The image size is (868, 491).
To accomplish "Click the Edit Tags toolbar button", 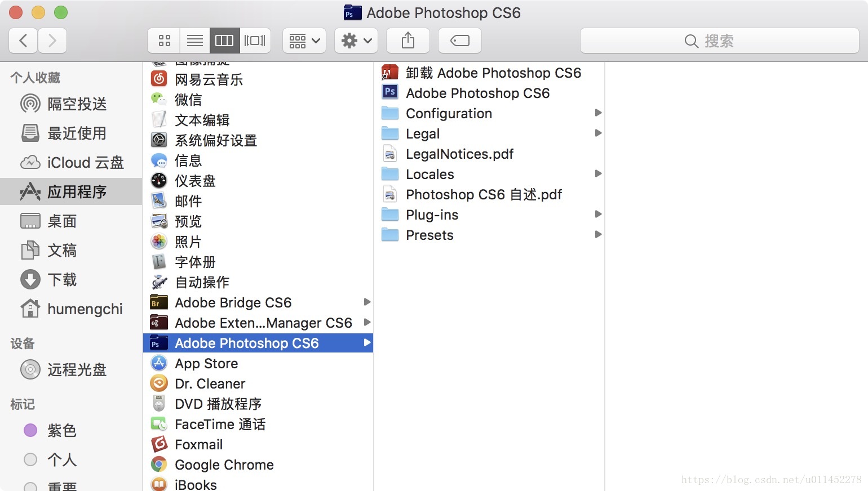I will coord(460,41).
